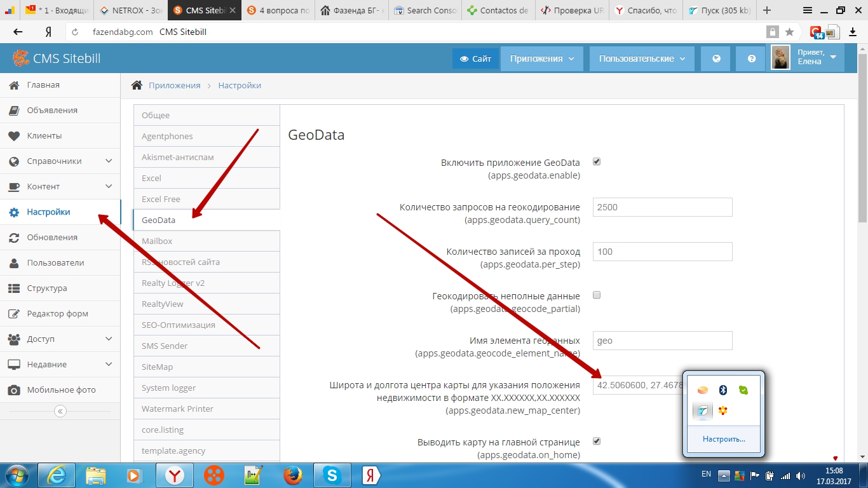Click the geo element name field 'geo'
This screenshot has height=488, width=868.
click(x=662, y=341)
